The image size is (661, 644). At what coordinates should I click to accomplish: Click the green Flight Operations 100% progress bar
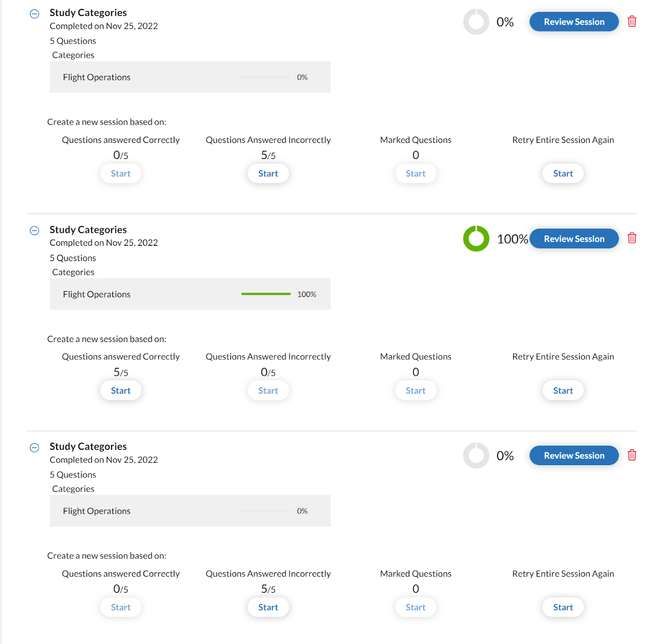[x=266, y=294]
